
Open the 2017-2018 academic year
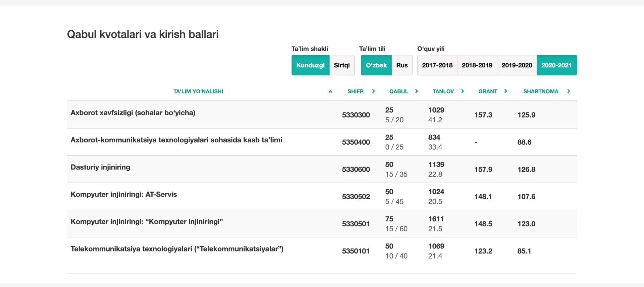point(437,65)
